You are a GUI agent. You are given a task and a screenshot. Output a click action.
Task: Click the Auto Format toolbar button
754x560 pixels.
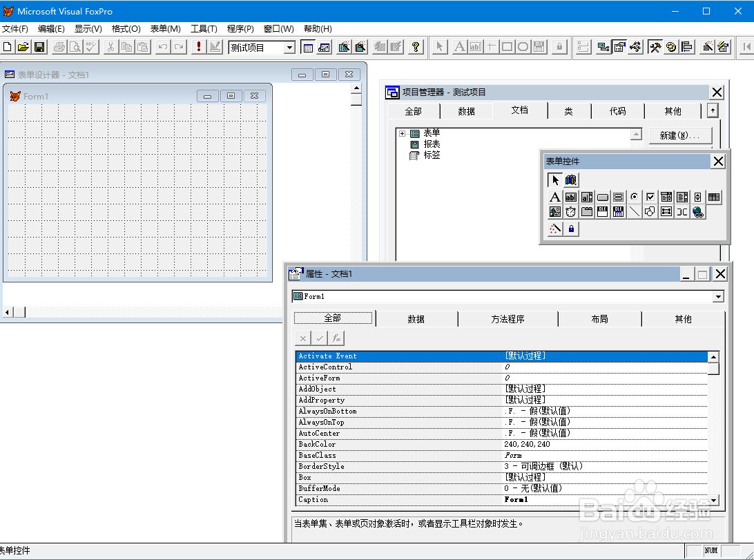tap(724, 47)
